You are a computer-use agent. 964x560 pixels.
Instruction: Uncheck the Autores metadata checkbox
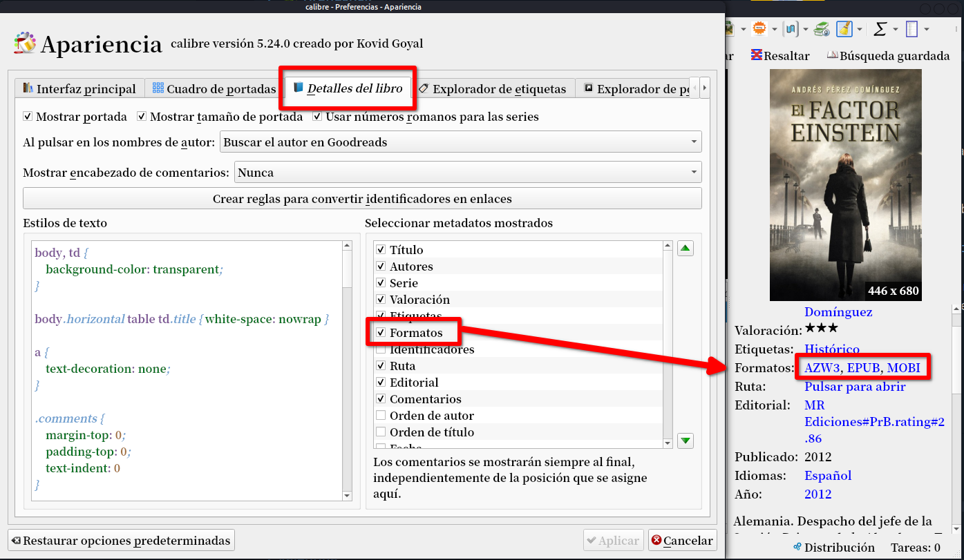pyautogui.click(x=381, y=267)
